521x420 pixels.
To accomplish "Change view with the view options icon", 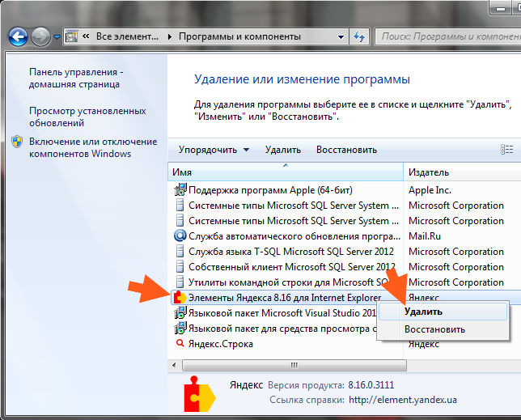I will coord(506,150).
